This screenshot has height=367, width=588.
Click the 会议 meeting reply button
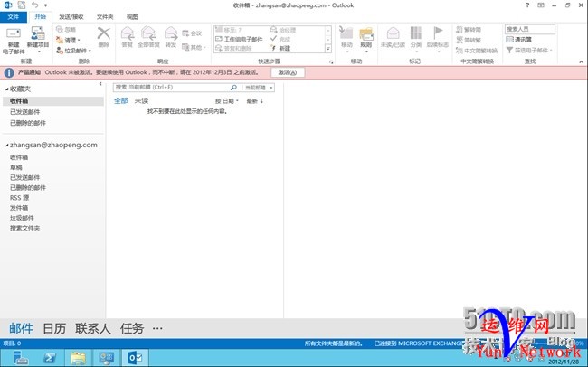tap(192, 33)
